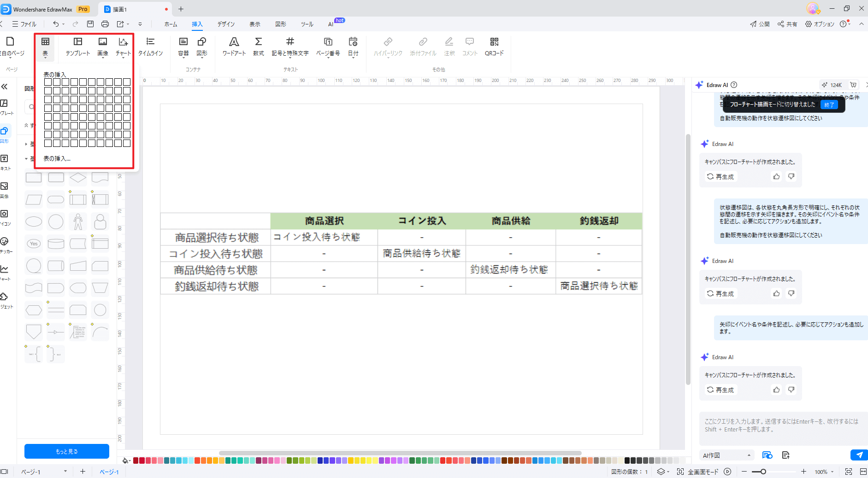Toggle full screen mode (全画面モード)
Viewport: 868px width, 478px height.
(703, 472)
